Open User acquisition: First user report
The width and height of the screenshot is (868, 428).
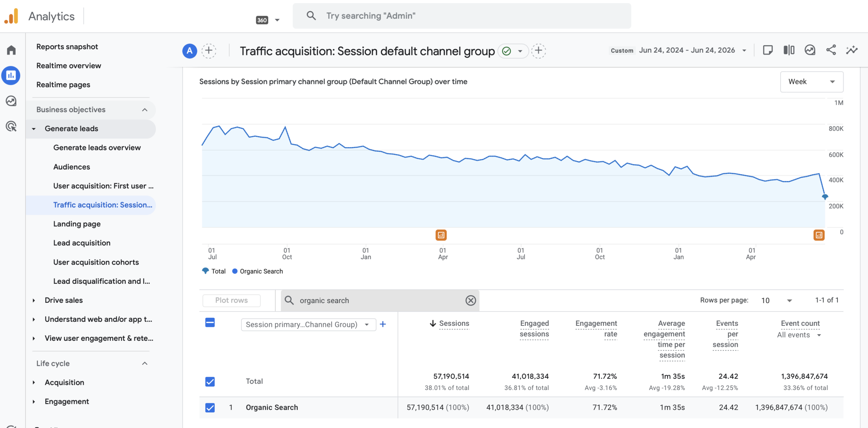click(103, 186)
